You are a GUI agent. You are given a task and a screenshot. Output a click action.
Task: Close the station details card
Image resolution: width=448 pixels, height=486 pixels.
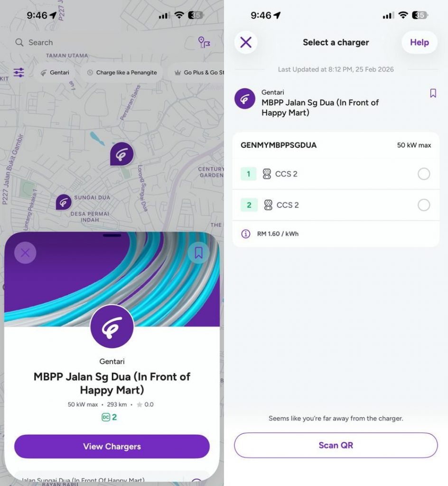pyautogui.click(x=26, y=252)
